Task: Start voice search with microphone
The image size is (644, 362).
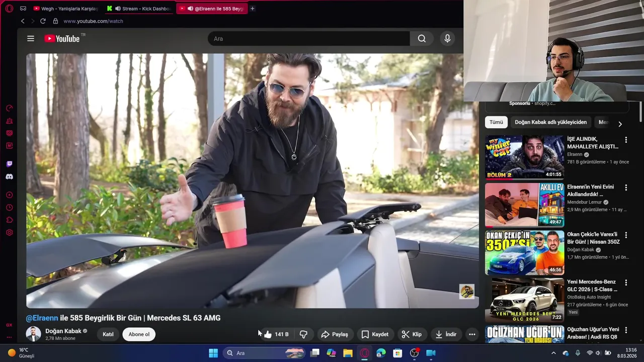Action: (447, 39)
